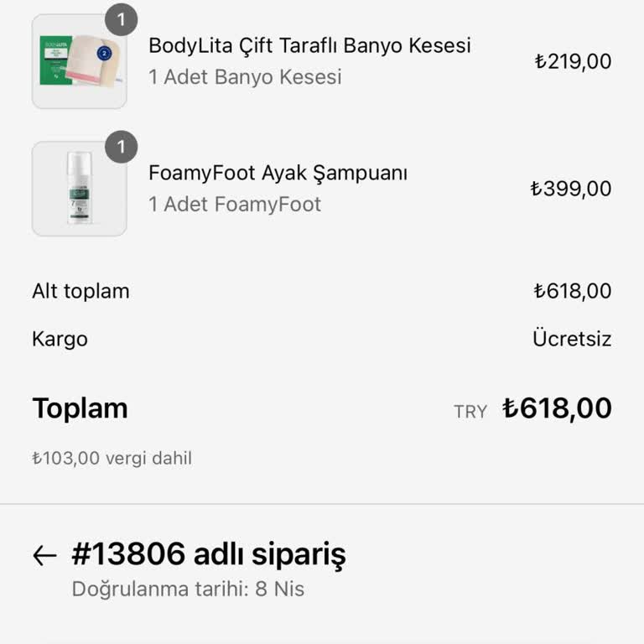Click the "₺103,00 vergi dahil" tax note
The width and height of the screenshot is (644, 644).
[112, 459]
